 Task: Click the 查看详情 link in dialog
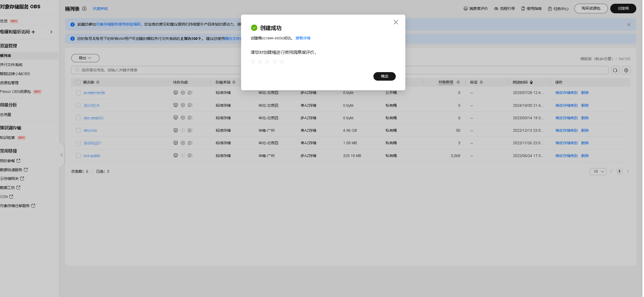(x=303, y=38)
